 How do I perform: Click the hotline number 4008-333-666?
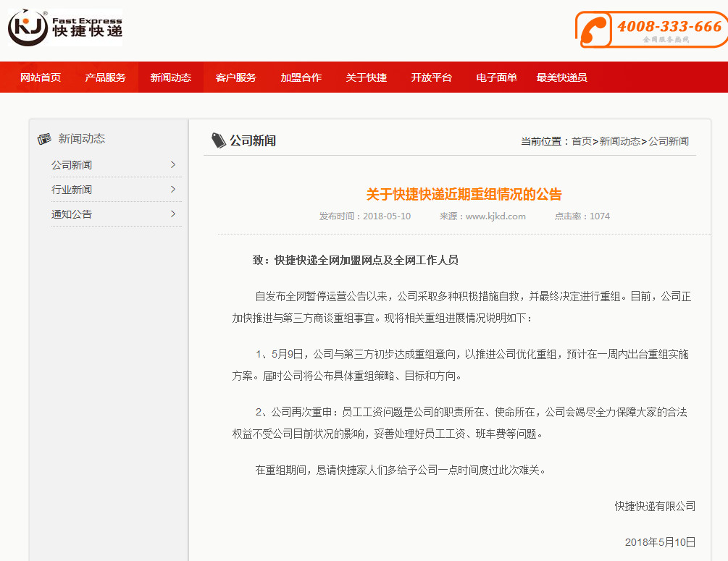669,27
